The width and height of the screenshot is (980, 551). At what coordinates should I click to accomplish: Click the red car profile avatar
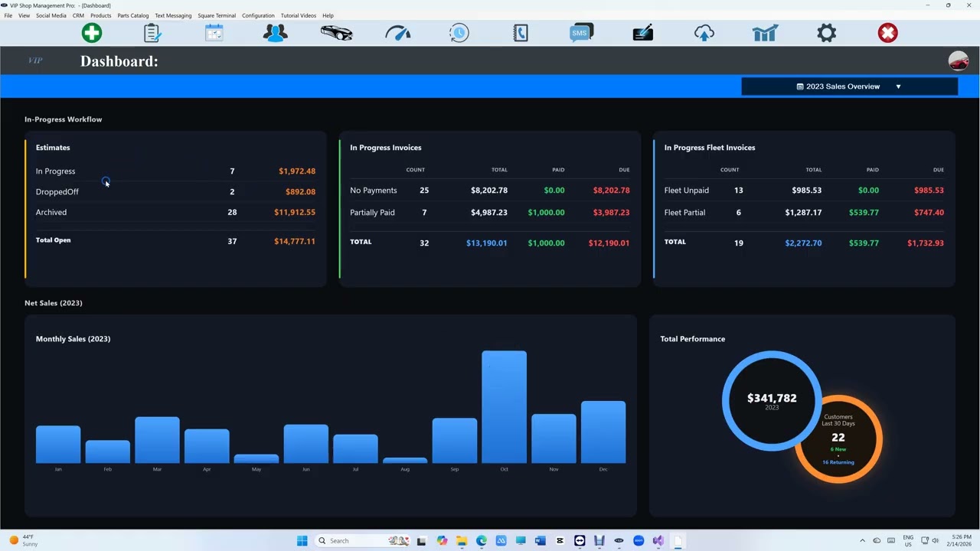tap(959, 61)
